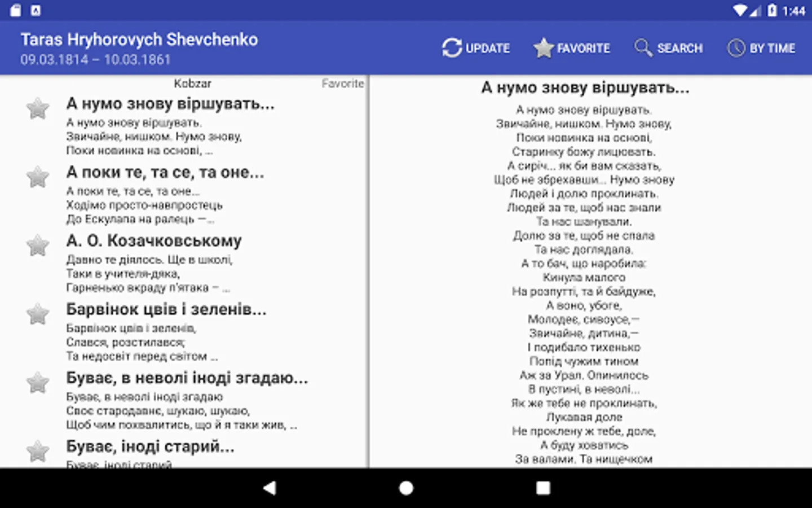
Task: Click preview line 'Давно те діялось. Ще в школі,'
Action: coord(149,260)
